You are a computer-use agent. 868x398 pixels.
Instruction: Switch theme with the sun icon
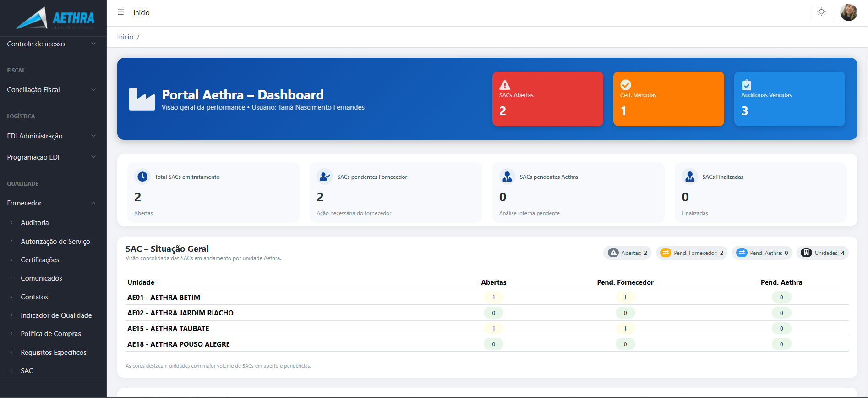tap(821, 12)
